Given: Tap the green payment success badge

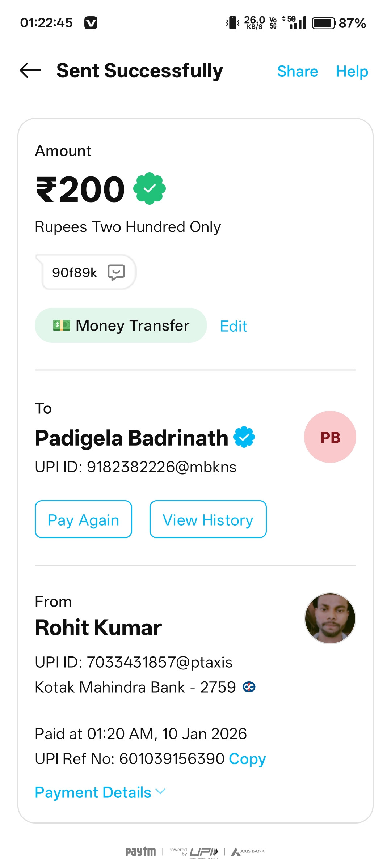Looking at the screenshot, I should point(150,188).
